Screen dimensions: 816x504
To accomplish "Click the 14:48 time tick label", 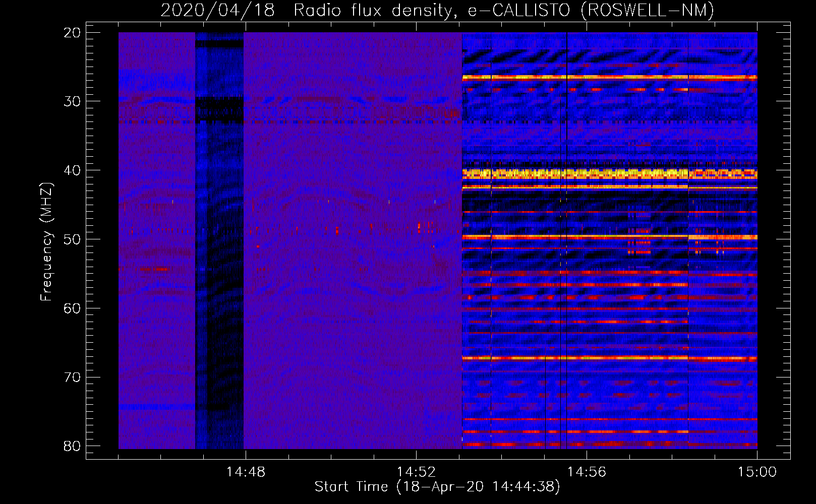I will pyautogui.click(x=246, y=472).
